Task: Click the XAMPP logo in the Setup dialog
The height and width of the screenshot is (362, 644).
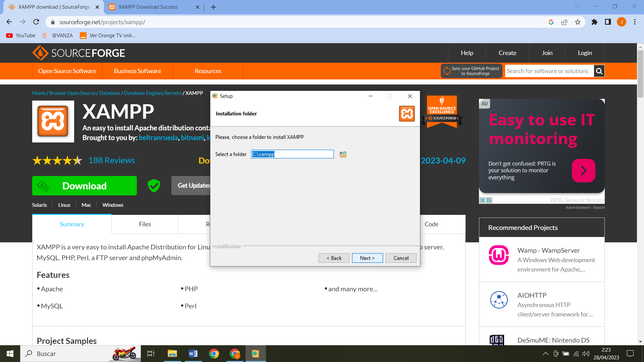Action: (407, 114)
